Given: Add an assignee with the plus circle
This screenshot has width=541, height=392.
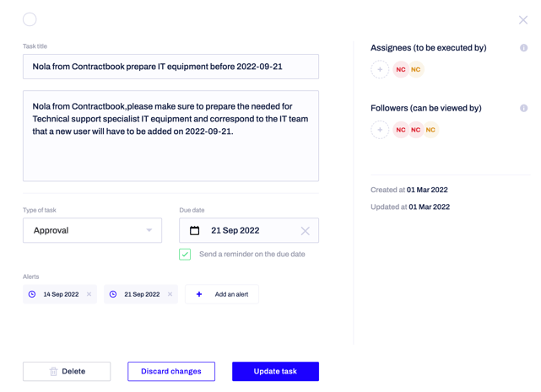Looking at the screenshot, I should [x=380, y=70].
